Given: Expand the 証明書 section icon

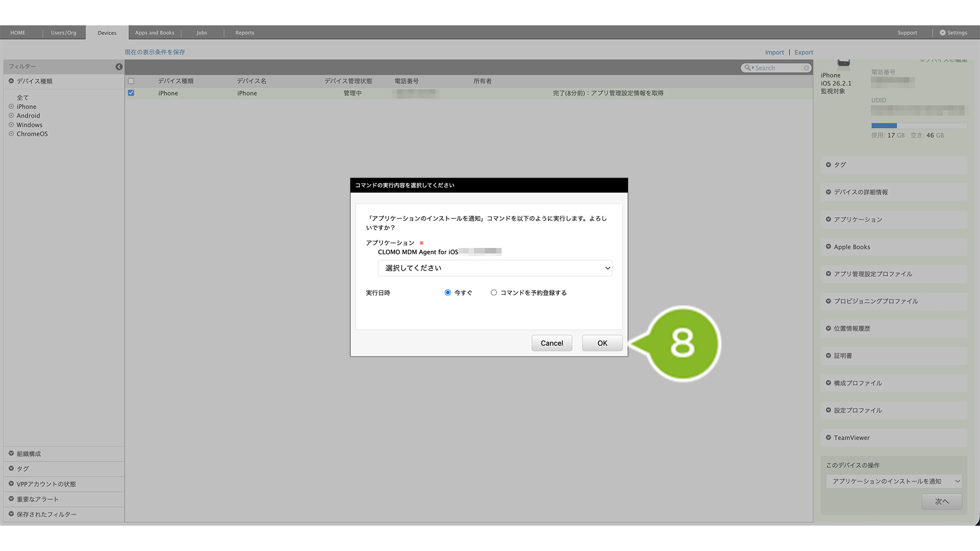Looking at the screenshot, I should pos(828,356).
